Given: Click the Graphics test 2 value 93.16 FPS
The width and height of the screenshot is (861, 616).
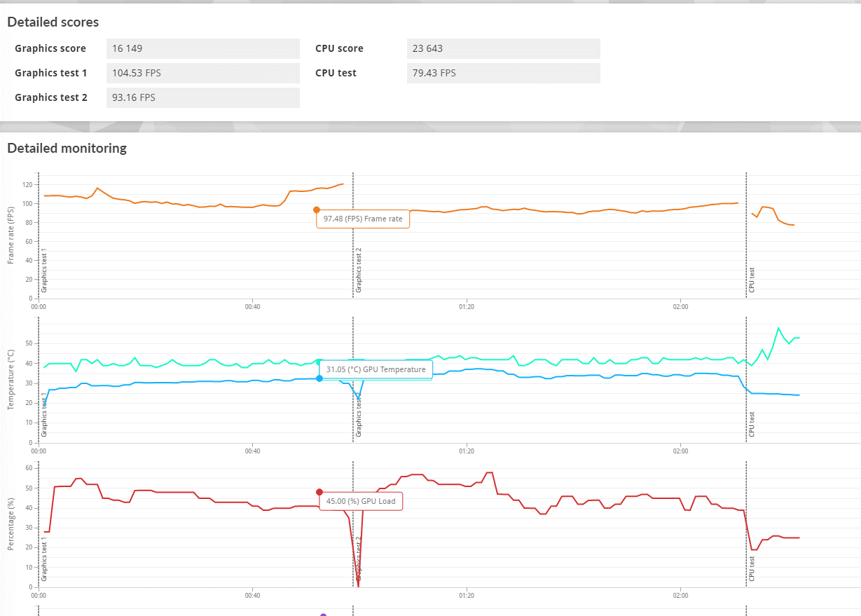Looking at the screenshot, I should click(202, 97).
